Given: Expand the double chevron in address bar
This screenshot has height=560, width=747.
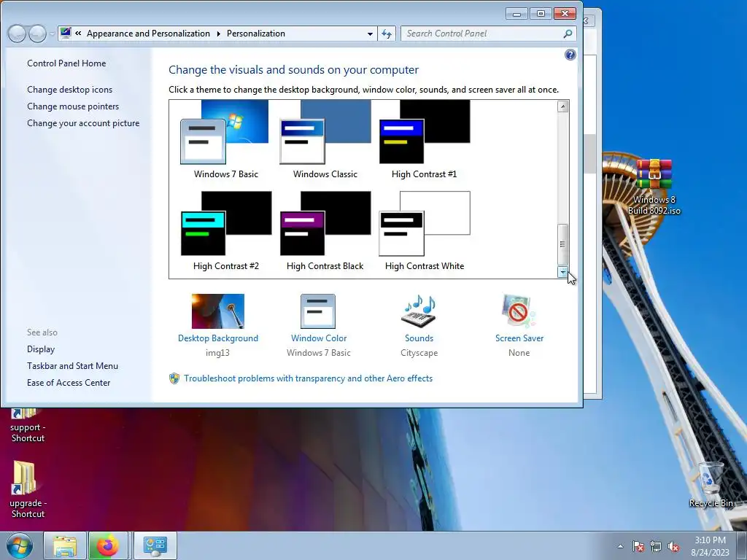Looking at the screenshot, I should click(78, 34).
